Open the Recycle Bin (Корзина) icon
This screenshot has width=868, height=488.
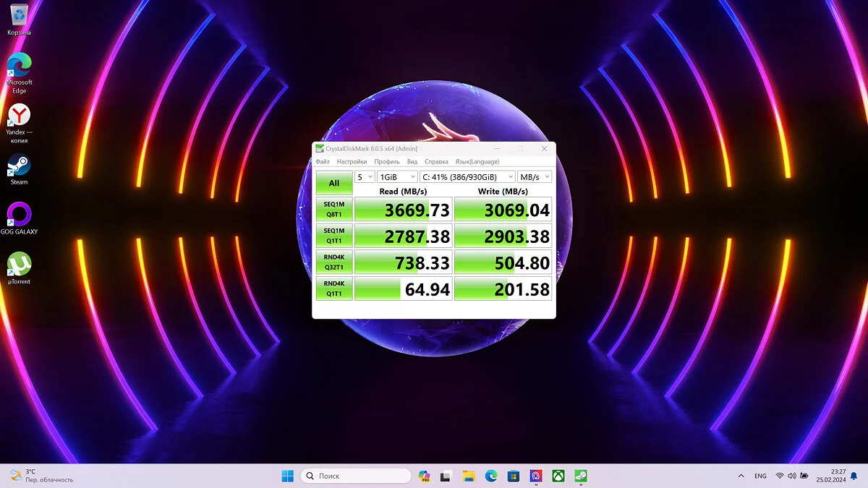[19, 16]
